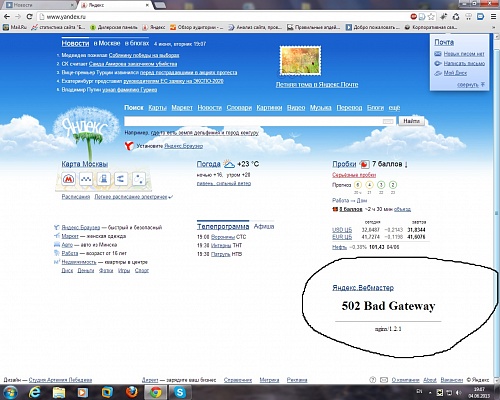Click the routes icon under Карта Москвы

tap(121, 179)
